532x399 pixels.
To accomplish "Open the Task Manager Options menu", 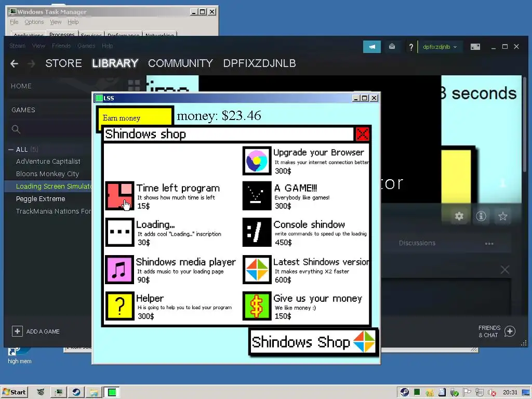I will pos(34,22).
